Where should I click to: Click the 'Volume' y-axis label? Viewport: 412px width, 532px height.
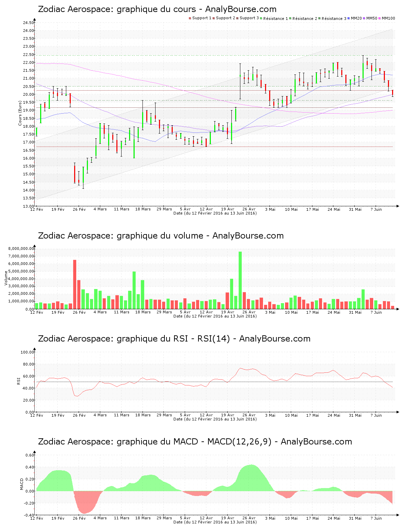tap(6, 278)
